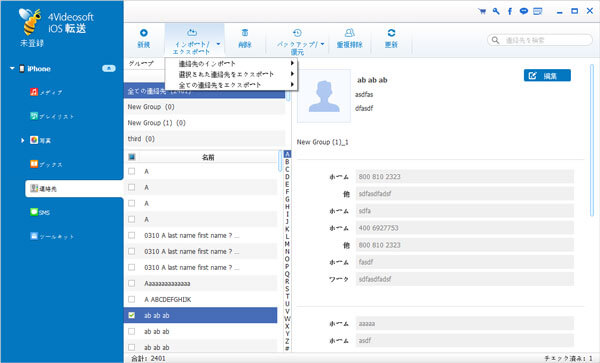Select the New Group (0) group
The image size is (600, 363).
(x=205, y=107)
